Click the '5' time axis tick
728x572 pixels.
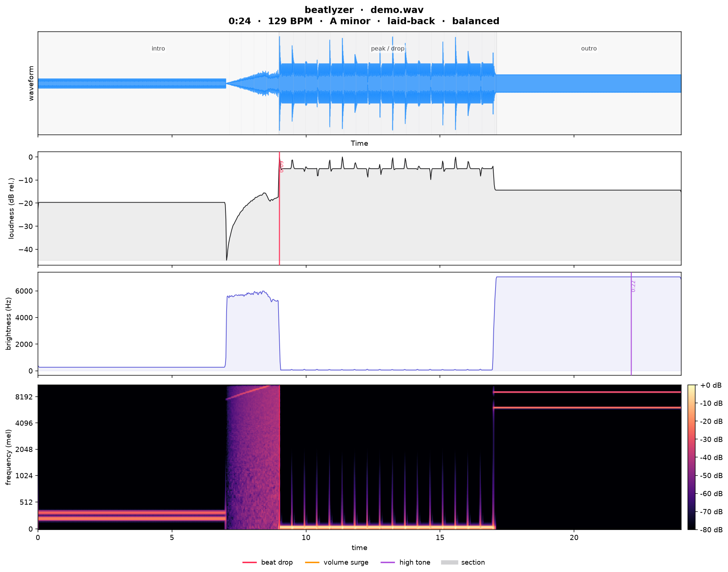(172, 537)
